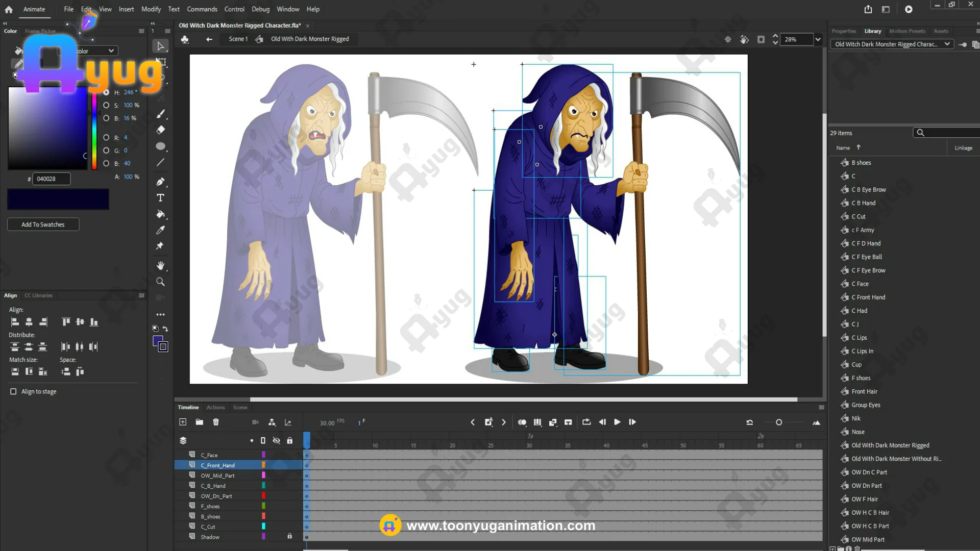This screenshot has height=551, width=980.
Task: Select the Zoom magnifier tool
Action: [x=160, y=282]
